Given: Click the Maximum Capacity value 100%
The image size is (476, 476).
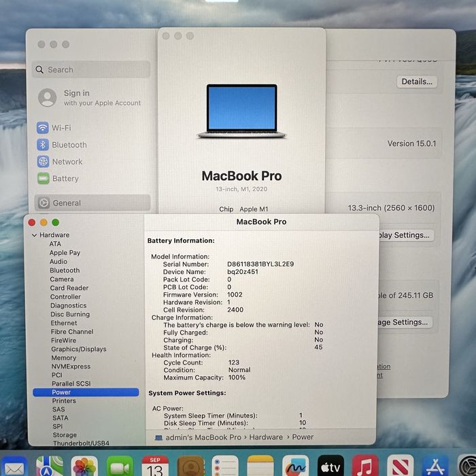Looking at the screenshot, I should point(237,377).
